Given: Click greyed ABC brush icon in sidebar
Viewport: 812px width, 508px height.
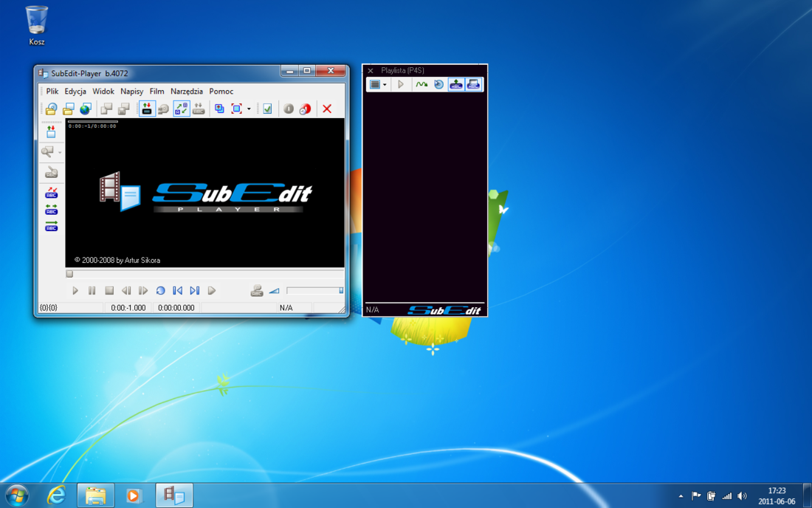Looking at the screenshot, I should (51, 173).
